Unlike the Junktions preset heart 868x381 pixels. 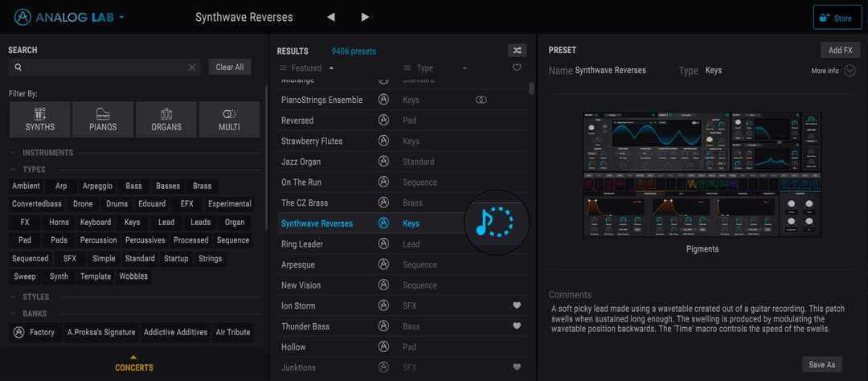tap(517, 367)
